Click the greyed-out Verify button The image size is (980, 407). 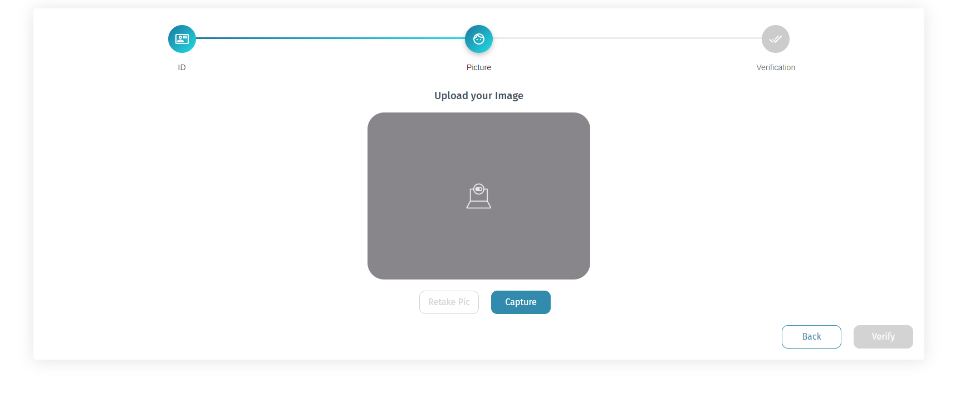coord(883,337)
